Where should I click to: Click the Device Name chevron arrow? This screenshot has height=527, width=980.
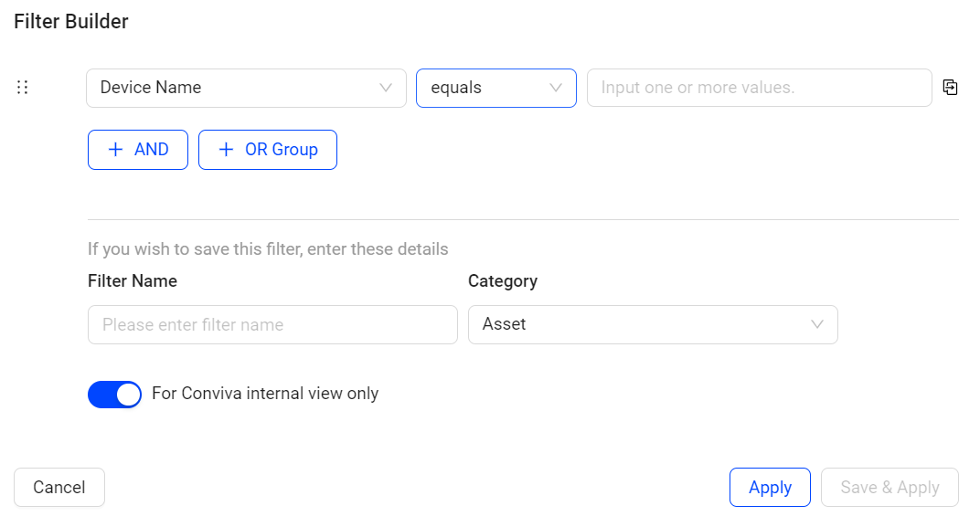386,88
